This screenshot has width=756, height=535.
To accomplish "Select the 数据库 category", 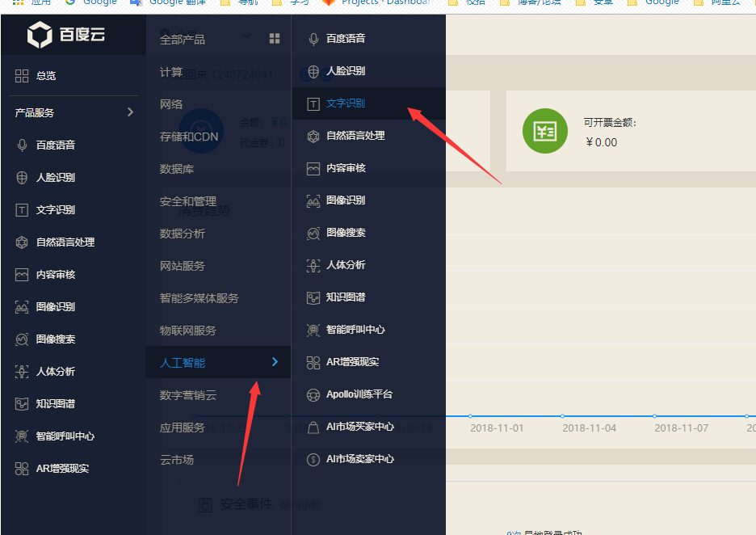I will [177, 169].
